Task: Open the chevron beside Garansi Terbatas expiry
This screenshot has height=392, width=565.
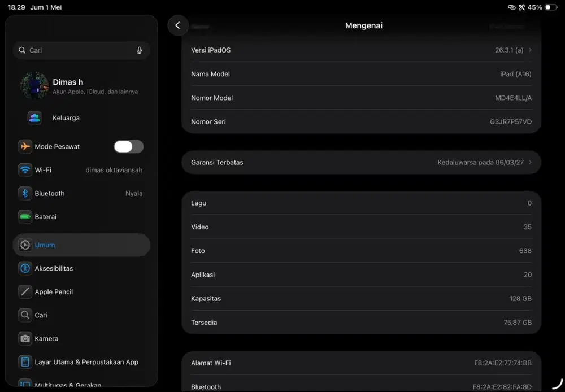Action: coord(530,162)
